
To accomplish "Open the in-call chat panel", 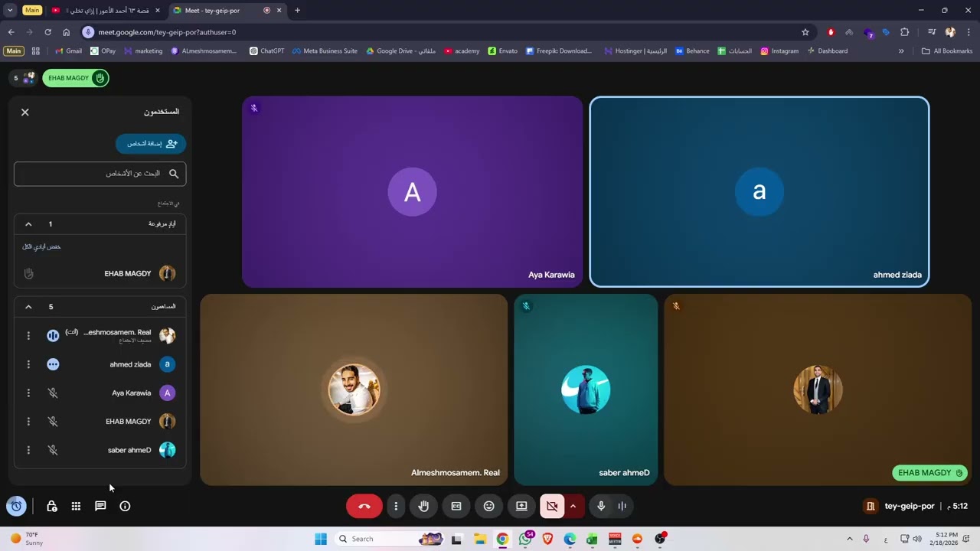I will tap(100, 506).
